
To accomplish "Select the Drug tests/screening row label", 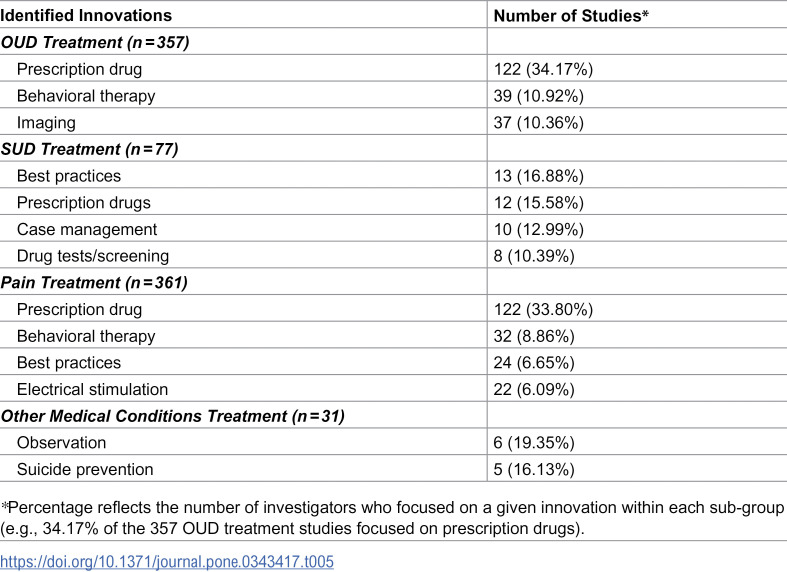I will point(93,256).
